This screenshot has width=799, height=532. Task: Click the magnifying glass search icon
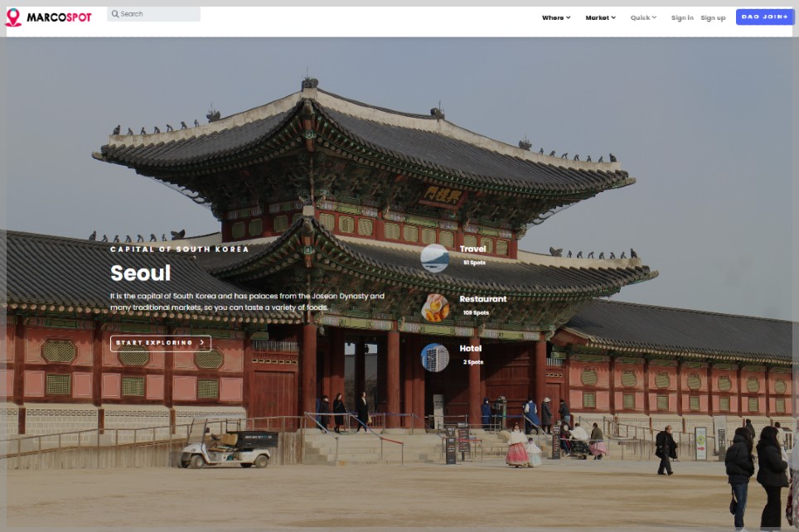[114, 14]
